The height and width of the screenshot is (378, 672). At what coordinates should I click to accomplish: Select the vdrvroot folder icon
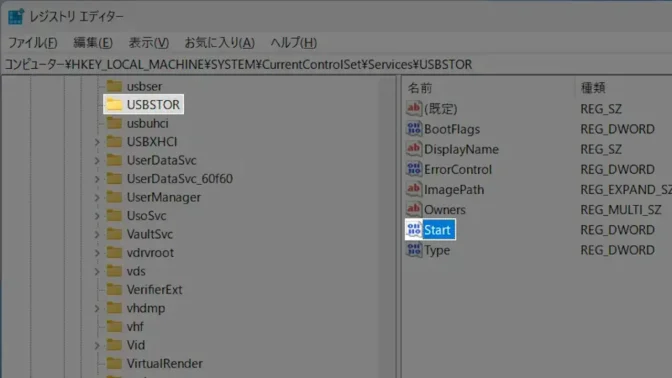tap(114, 252)
